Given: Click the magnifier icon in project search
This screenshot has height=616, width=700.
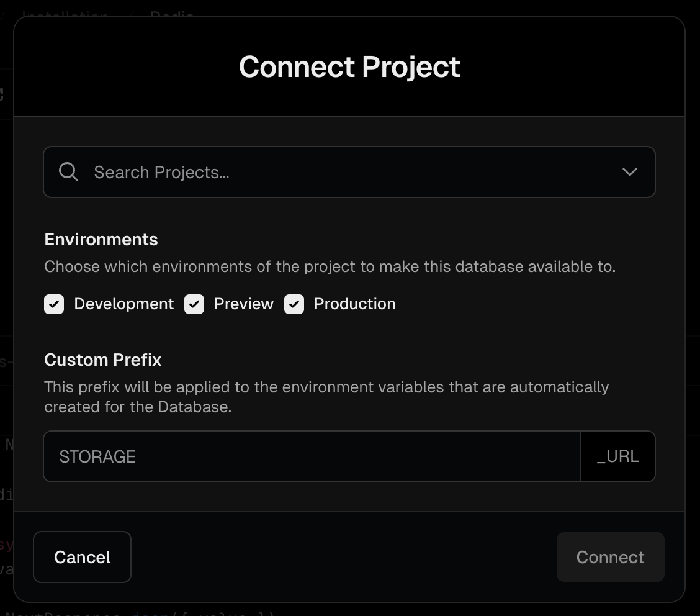Looking at the screenshot, I should coord(68,172).
